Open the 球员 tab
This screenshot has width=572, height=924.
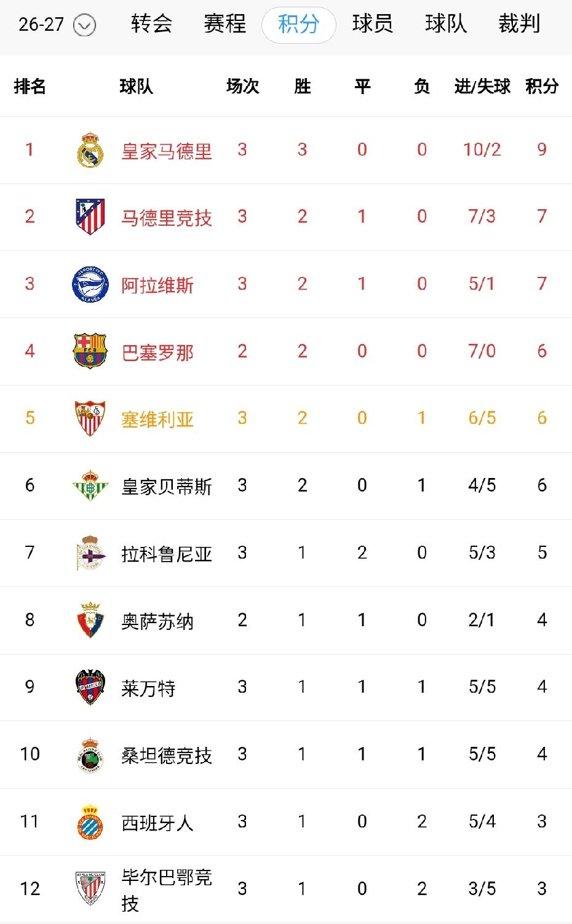click(x=373, y=24)
